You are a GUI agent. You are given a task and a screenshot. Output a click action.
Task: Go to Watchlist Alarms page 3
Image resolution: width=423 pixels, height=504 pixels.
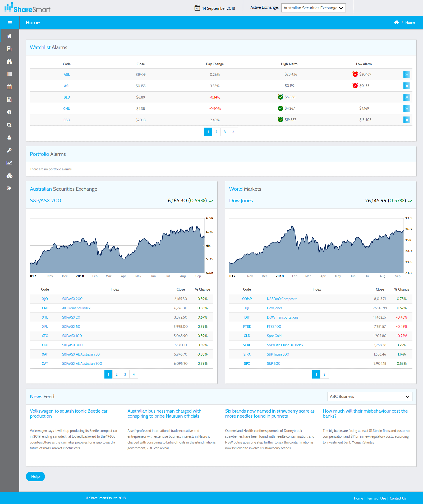[x=225, y=132]
